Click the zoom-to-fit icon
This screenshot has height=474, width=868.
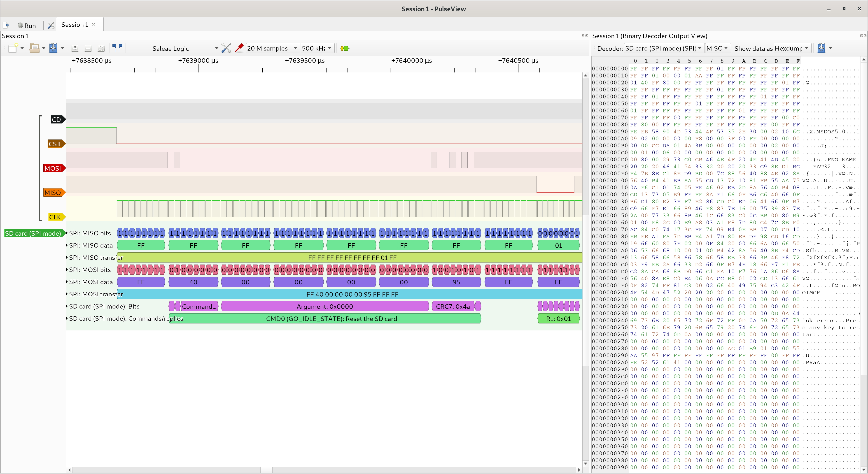click(x=101, y=49)
